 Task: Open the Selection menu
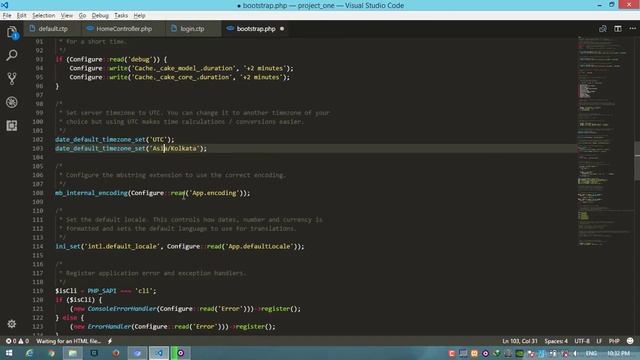click(44, 16)
